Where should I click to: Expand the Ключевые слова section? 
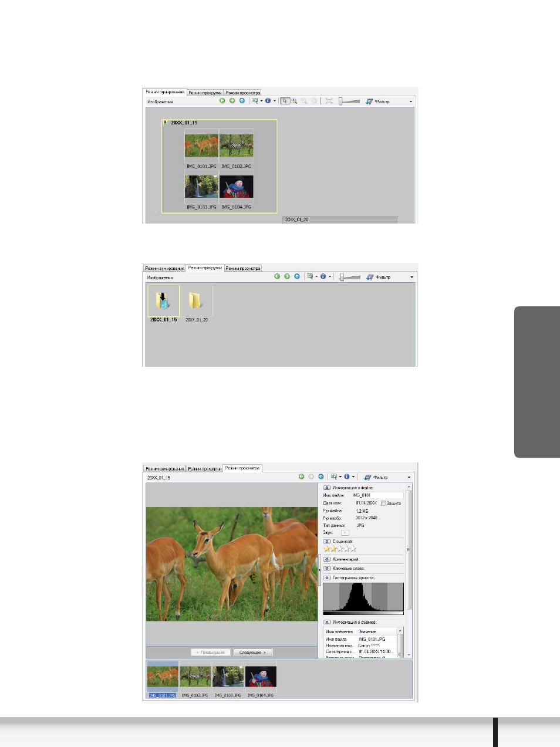[327, 568]
